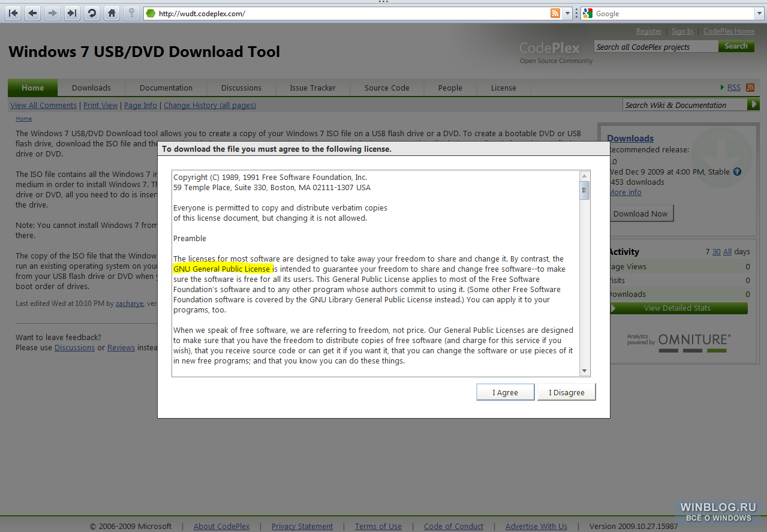Screen dimensions: 767x532
Task: Show activity for All days
Action: tap(727, 252)
